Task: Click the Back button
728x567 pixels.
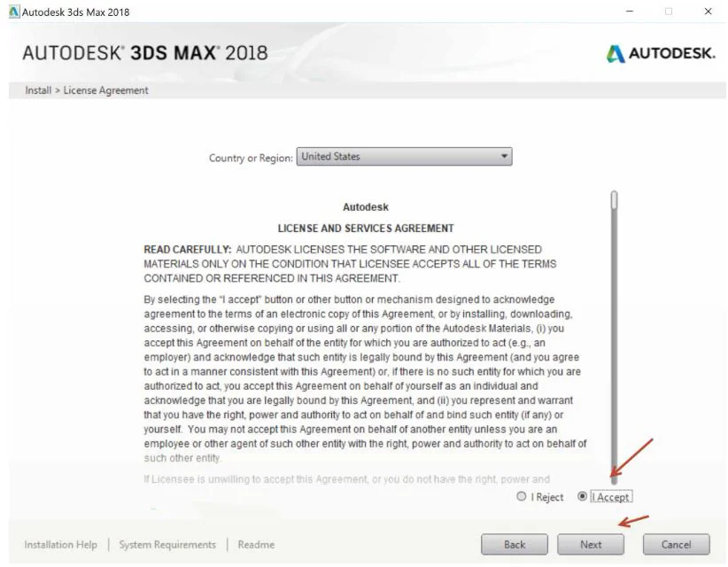Action: point(515,544)
